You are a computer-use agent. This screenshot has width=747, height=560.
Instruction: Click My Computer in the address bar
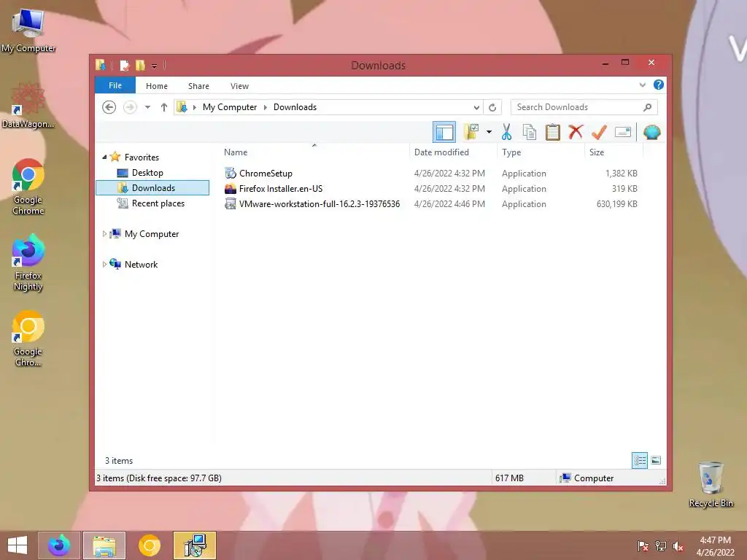pos(230,107)
